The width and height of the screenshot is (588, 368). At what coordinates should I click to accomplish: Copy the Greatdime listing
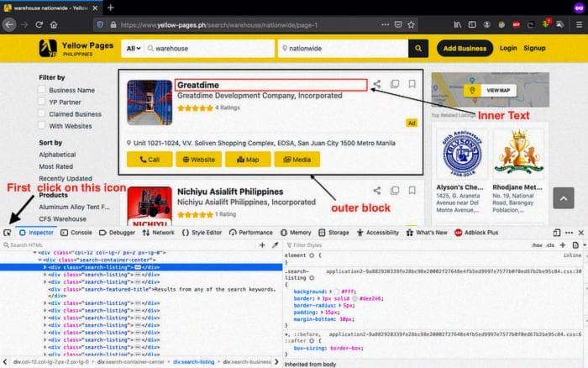pos(395,84)
